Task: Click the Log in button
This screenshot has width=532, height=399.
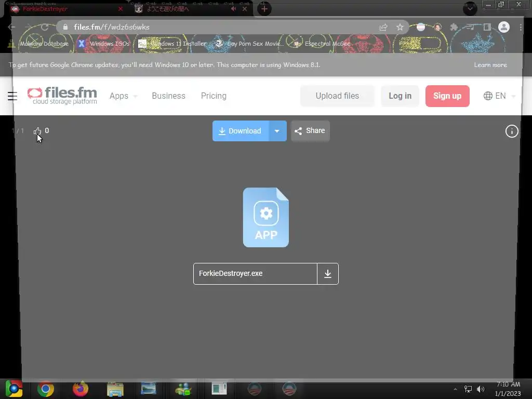Action: click(400, 96)
